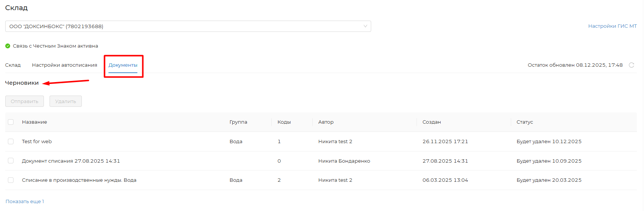Select checkbox for Документ списания 27.08.2025

[11, 161]
